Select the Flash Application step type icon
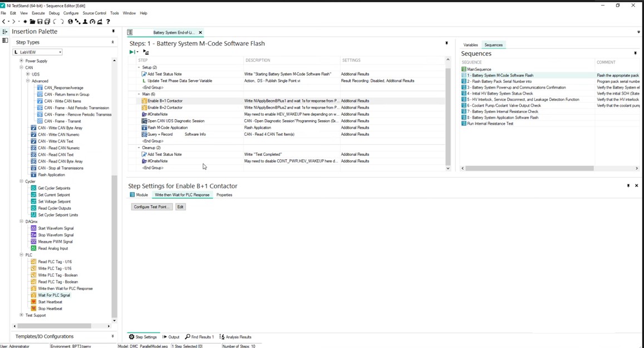Viewport: 644px width, 348px height. click(34, 175)
